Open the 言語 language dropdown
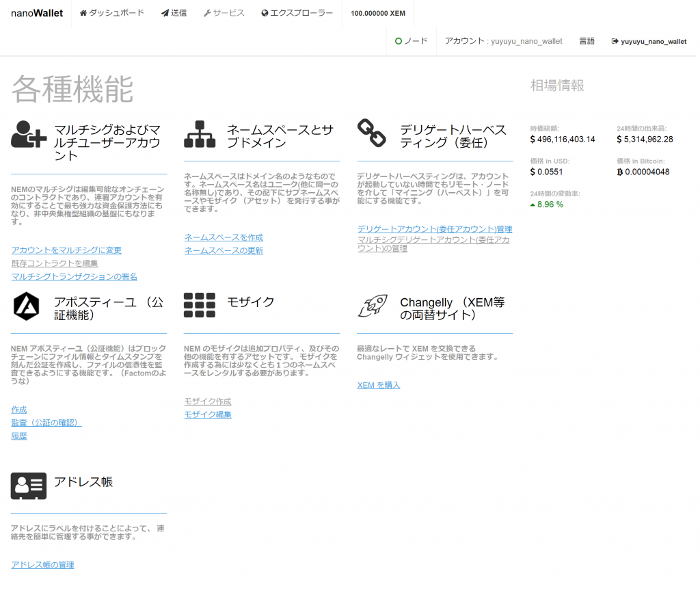Viewport: 700px width, 595px height. [x=587, y=41]
